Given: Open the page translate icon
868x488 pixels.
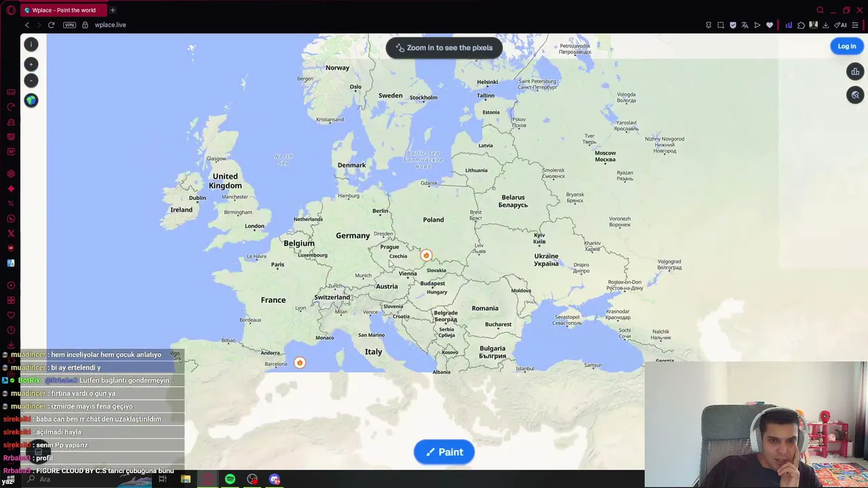Looking at the screenshot, I should pyautogui.click(x=745, y=25).
